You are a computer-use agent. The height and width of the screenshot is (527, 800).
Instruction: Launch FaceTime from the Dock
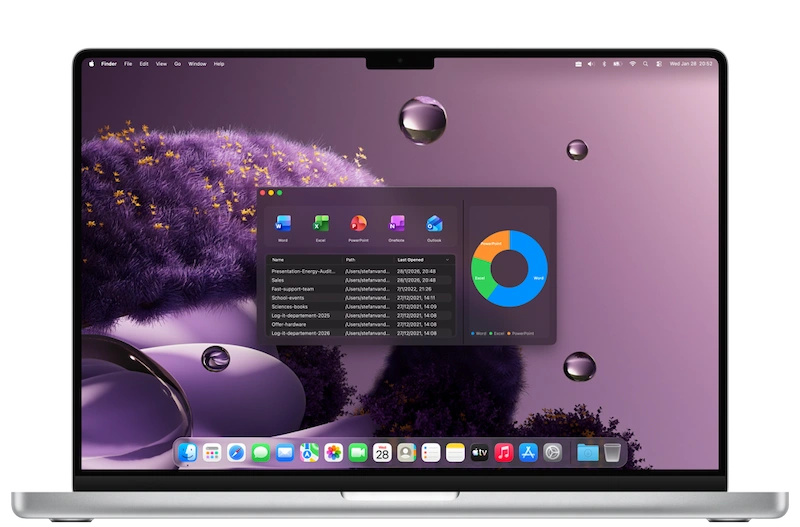tap(358, 453)
